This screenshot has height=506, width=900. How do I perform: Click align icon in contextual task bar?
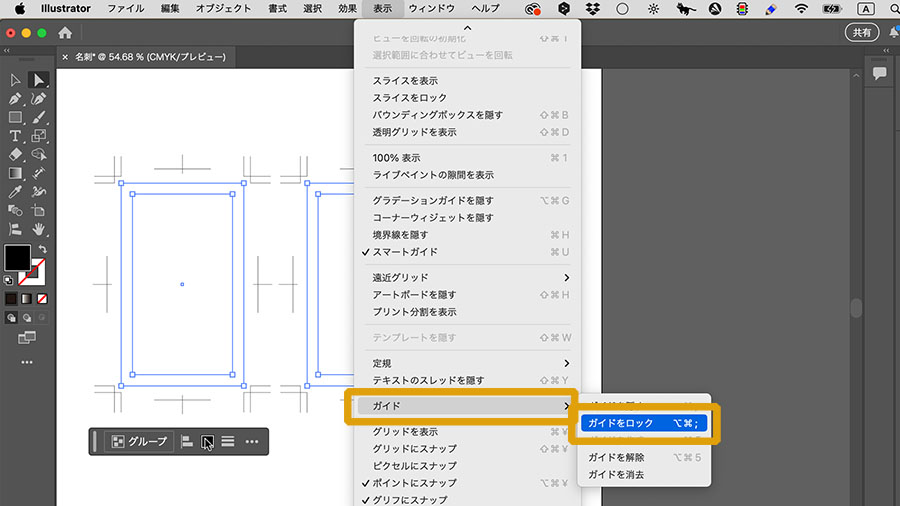187,441
